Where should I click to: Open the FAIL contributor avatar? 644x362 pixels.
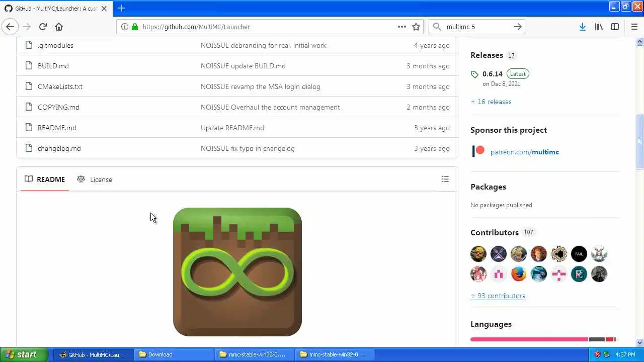(x=579, y=254)
